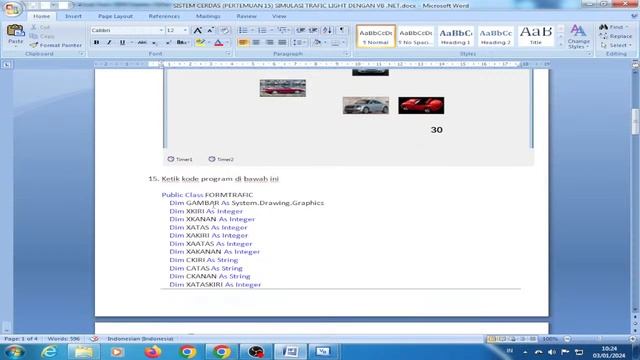Open the Paragraph dialog launcher

(x=347, y=54)
